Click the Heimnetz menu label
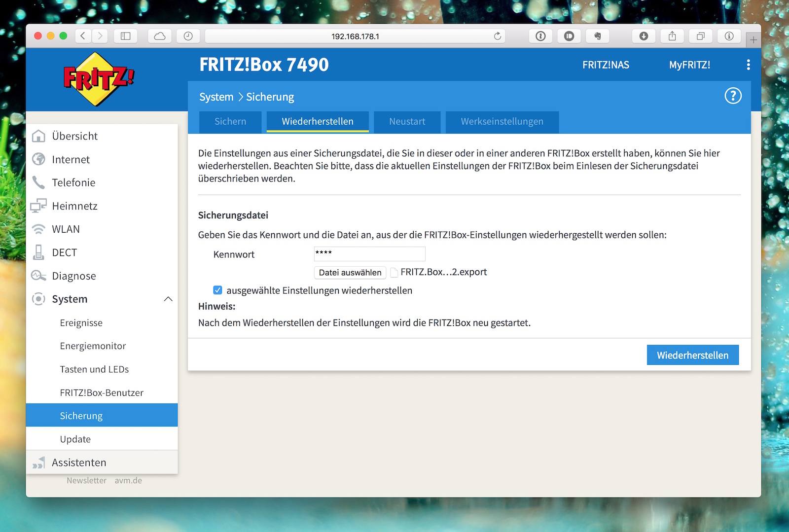 point(74,206)
